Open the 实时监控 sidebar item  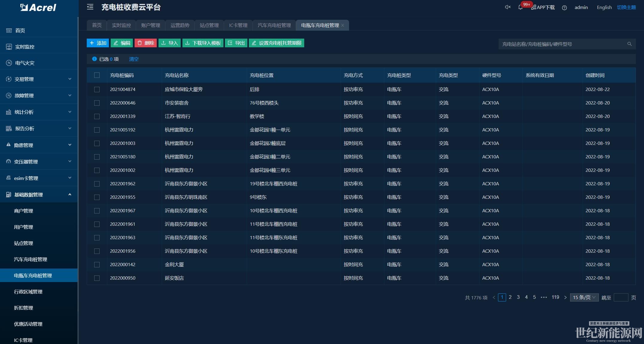pos(25,47)
